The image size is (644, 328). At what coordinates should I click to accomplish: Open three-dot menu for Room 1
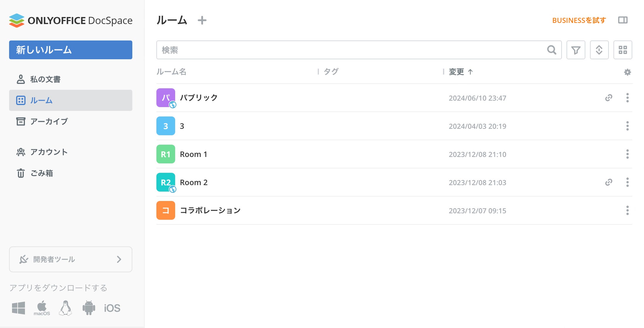(627, 154)
